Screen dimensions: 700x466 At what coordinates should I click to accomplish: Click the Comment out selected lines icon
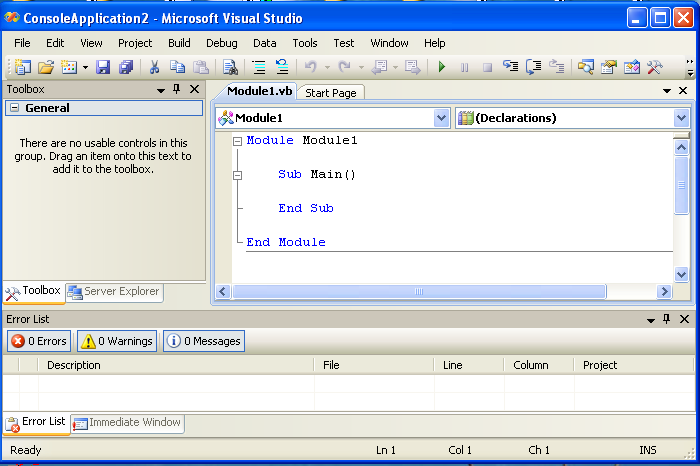pos(259,67)
